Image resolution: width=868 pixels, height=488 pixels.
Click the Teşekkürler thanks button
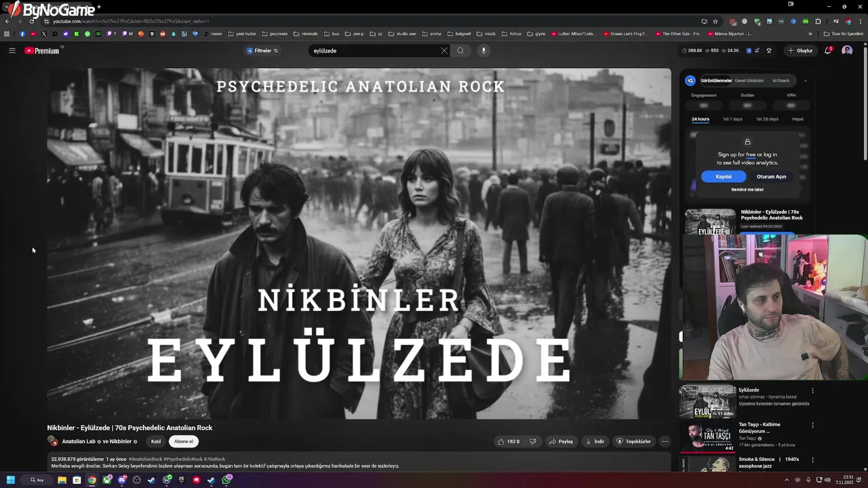click(633, 442)
